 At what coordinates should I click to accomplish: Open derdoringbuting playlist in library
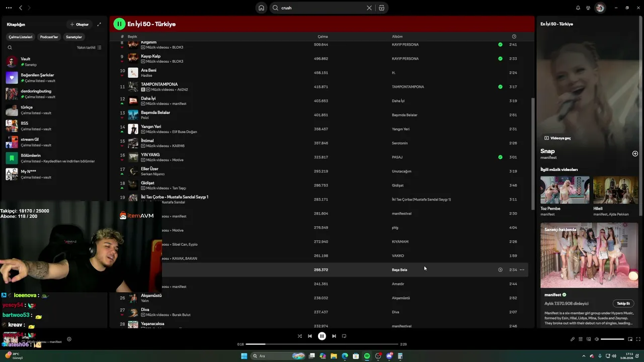point(54,94)
